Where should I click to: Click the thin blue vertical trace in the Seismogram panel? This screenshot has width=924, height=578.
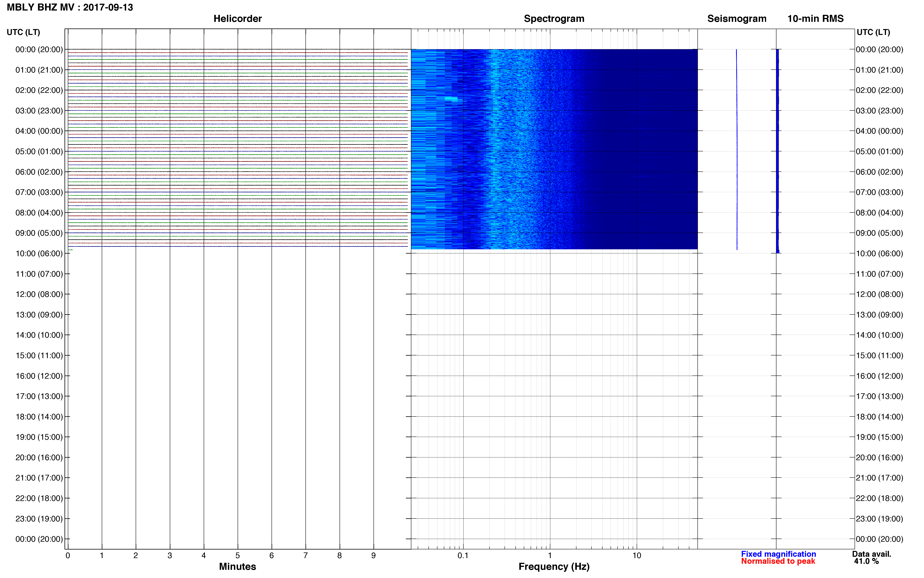pyautogui.click(x=736, y=149)
